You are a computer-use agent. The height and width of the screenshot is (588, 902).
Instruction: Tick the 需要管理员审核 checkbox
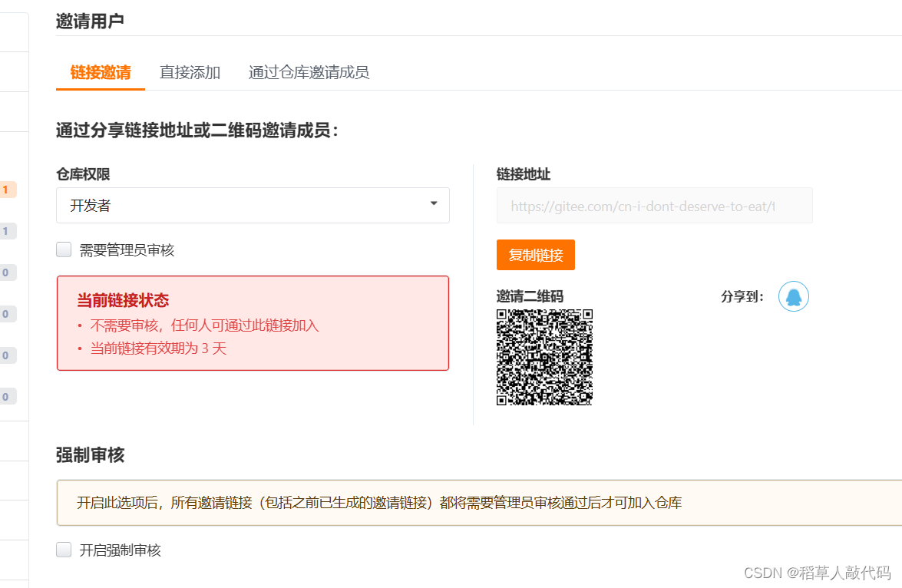pyautogui.click(x=64, y=249)
